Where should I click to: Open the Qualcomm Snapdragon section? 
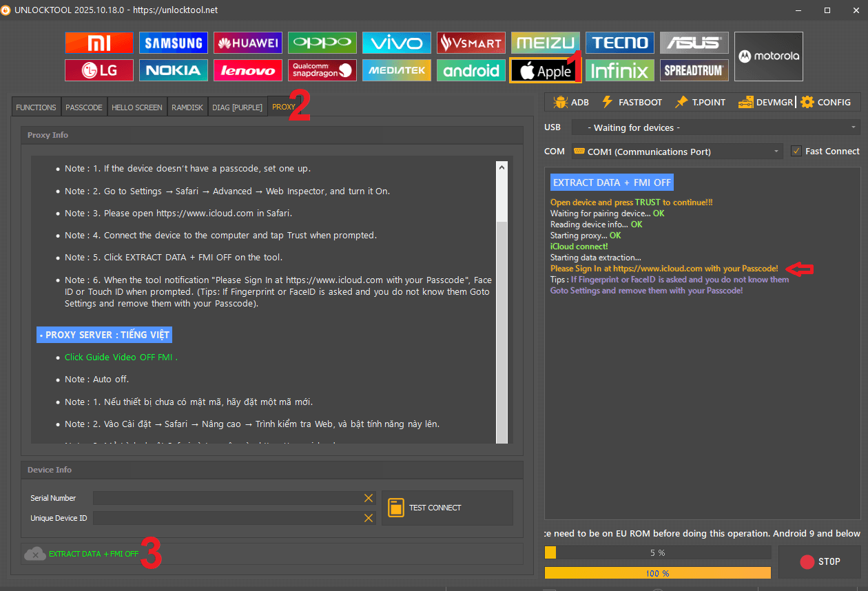322,70
